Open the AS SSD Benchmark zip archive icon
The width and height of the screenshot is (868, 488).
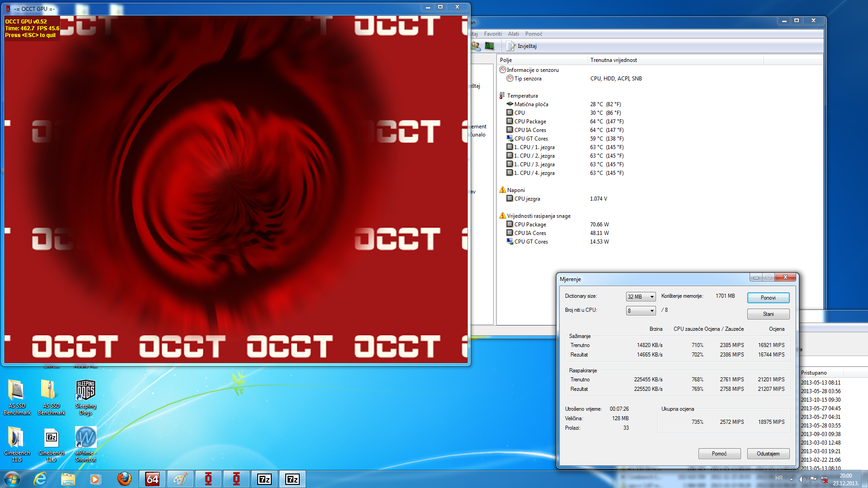tap(51, 397)
